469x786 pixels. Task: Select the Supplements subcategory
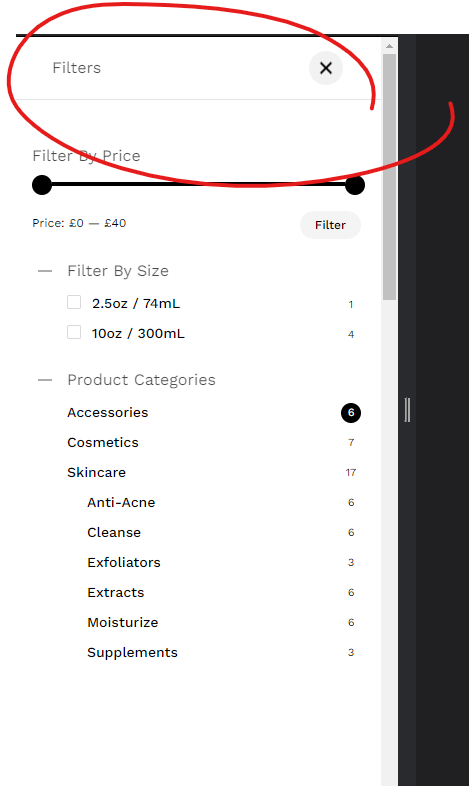point(132,653)
